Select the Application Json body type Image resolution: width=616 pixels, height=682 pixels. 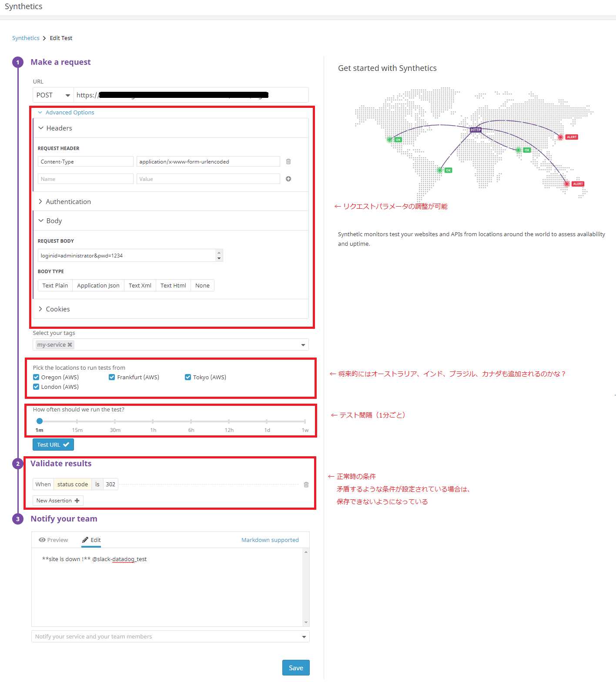click(98, 286)
